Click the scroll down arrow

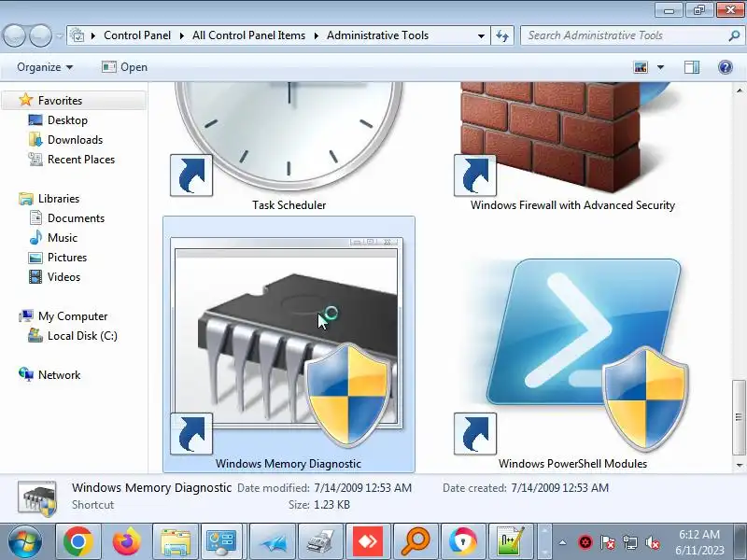(739, 465)
